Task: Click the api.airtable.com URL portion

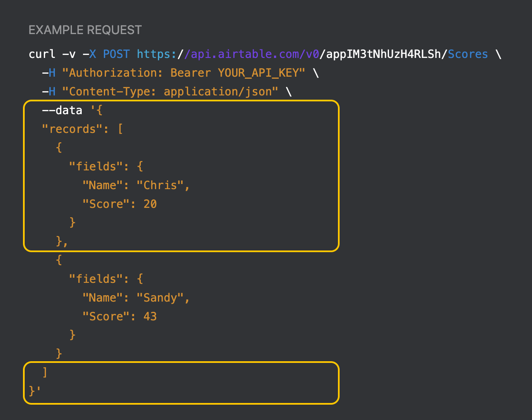Action: tap(245, 55)
